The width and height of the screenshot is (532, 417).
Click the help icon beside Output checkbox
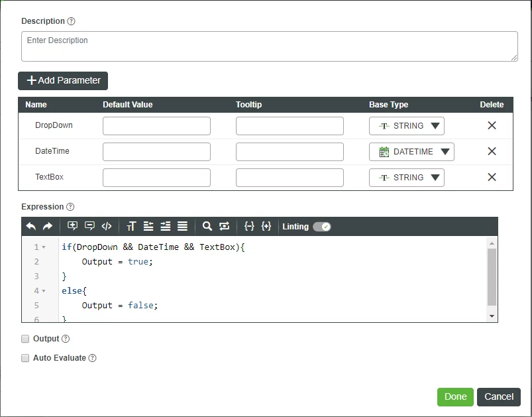66,339
